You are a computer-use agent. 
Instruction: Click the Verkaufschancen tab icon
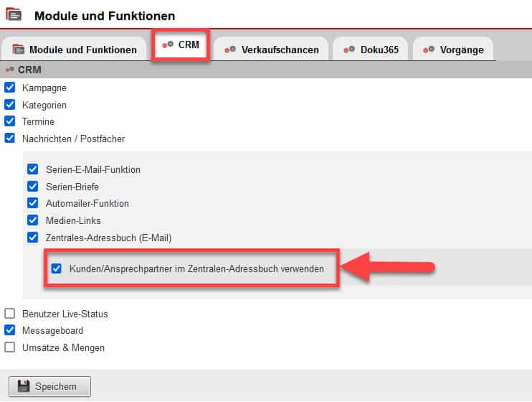click(230, 50)
